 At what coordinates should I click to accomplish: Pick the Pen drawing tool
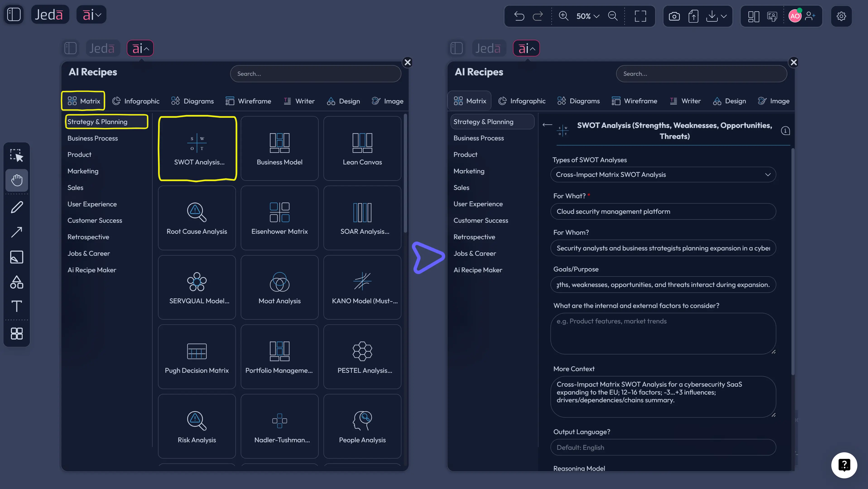(17, 207)
